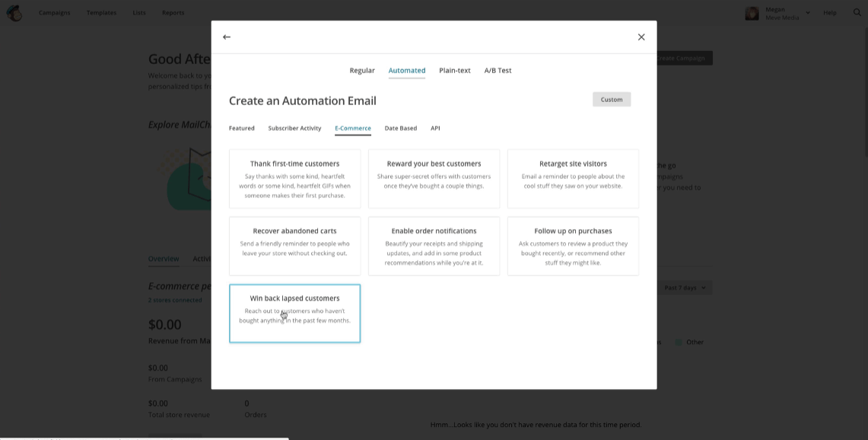Switch to the Regular campaign tab
The height and width of the screenshot is (440, 868).
pyautogui.click(x=362, y=70)
